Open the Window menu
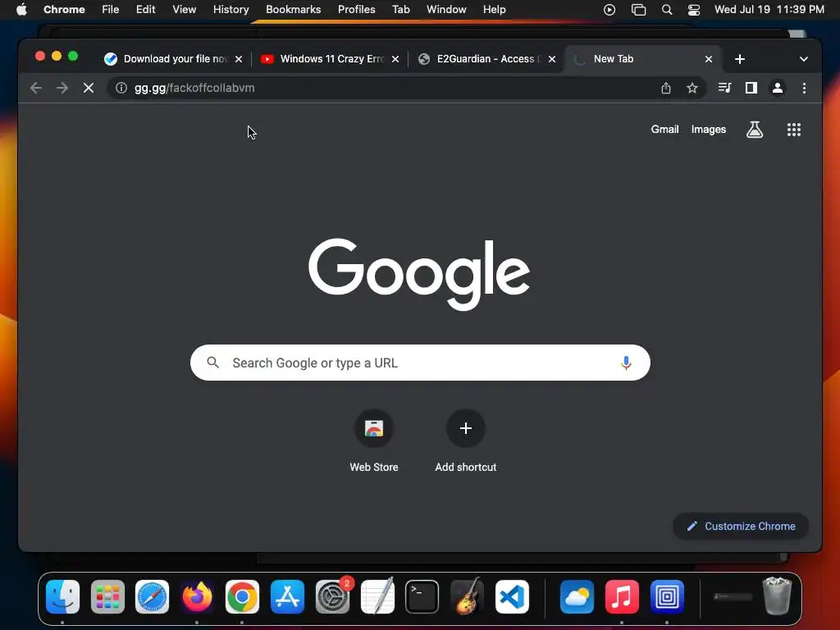This screenshot has height=630, width=840. click(446, 10)
